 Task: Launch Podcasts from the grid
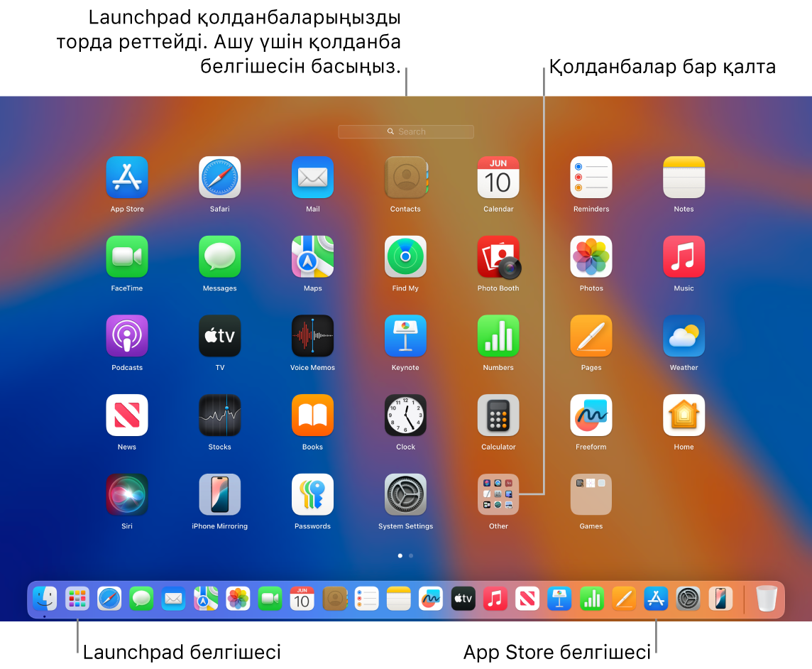click(126, 336)
